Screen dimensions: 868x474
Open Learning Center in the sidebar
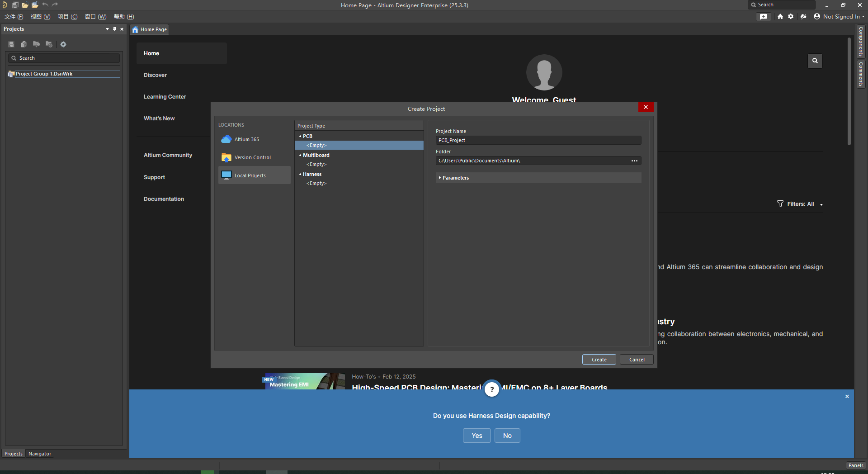point(165,97)
